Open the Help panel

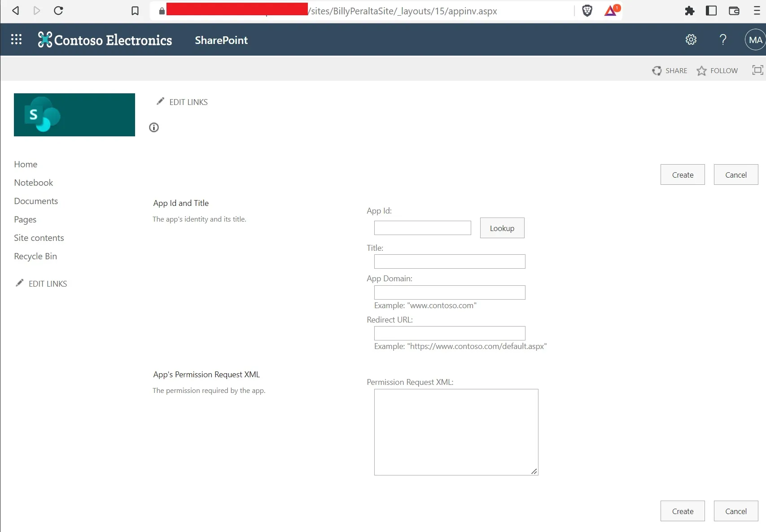pos(723,39)
